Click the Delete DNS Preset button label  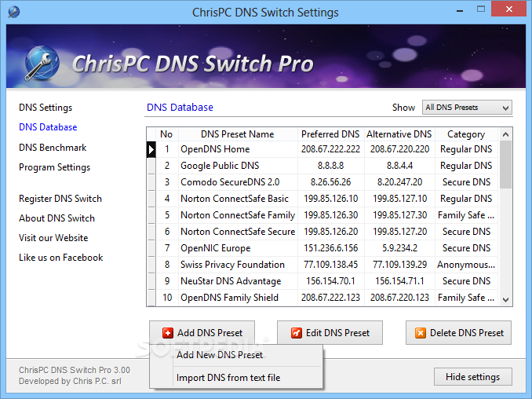click(x=467, y=333)
